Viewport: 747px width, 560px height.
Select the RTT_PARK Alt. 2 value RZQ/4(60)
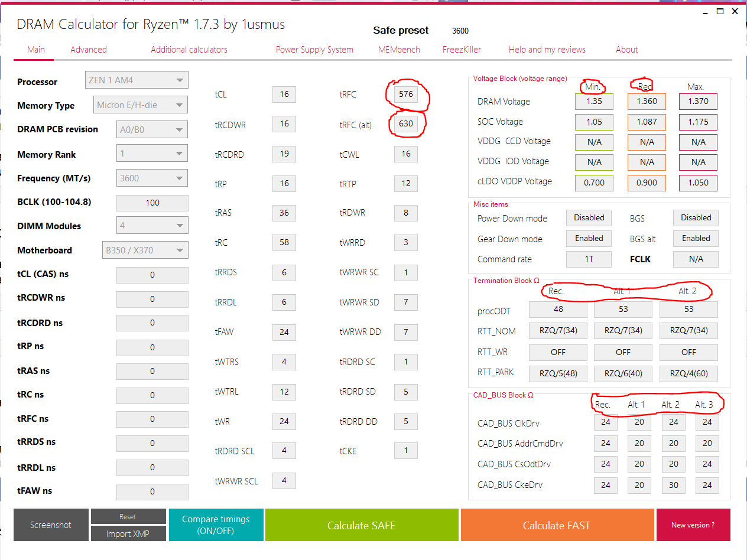point(688,373)
